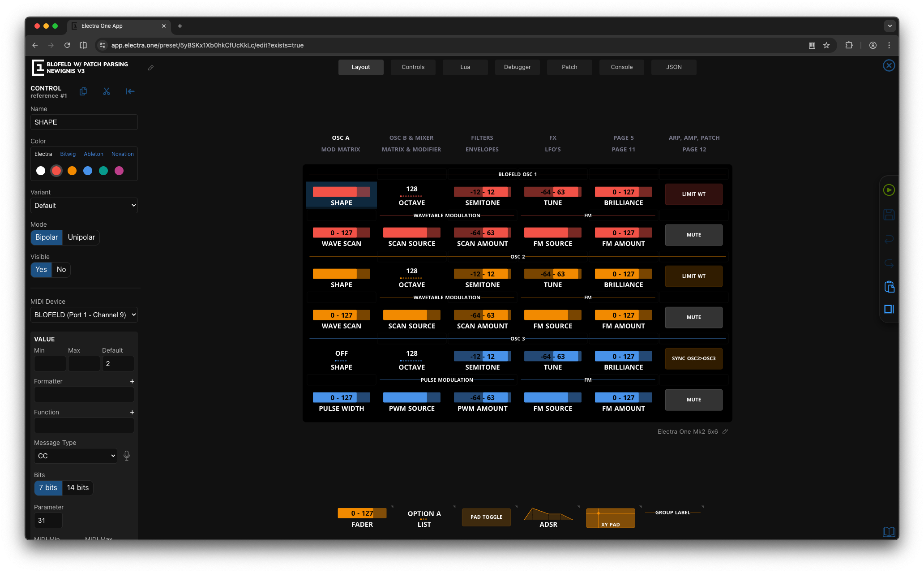Open the MIDI Device dropdown
924x573 pixels.
pyautogui.click(x=84, y=315)
